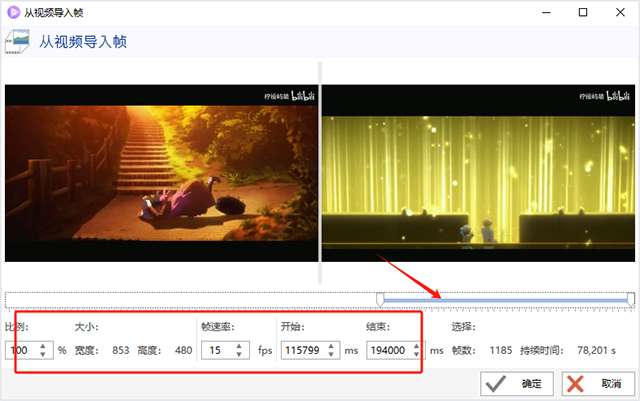Image resolution: width=640 pixels, height=401 pixels.
Task: Decrease the 帧速率 fps value
Action: coord(239,354)
